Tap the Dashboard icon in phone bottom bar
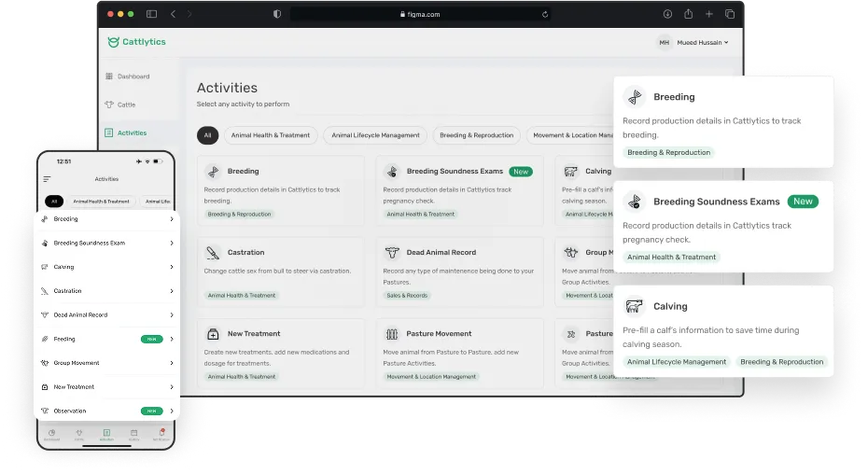The width and height of the screenshot is (868, 474). (51, 434)
